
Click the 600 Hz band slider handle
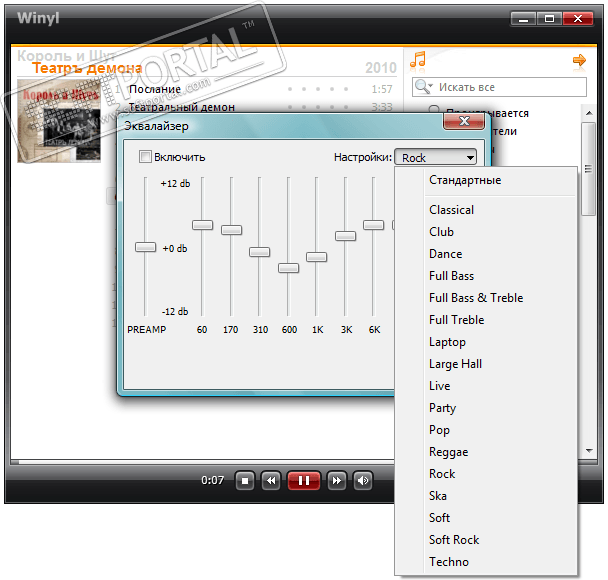[288, 268]
